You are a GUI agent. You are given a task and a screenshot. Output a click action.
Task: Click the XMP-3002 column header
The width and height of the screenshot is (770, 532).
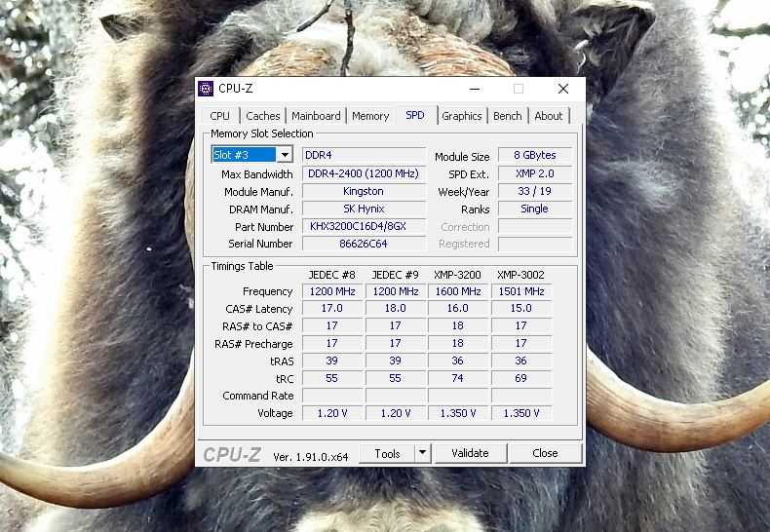[521, 275]
